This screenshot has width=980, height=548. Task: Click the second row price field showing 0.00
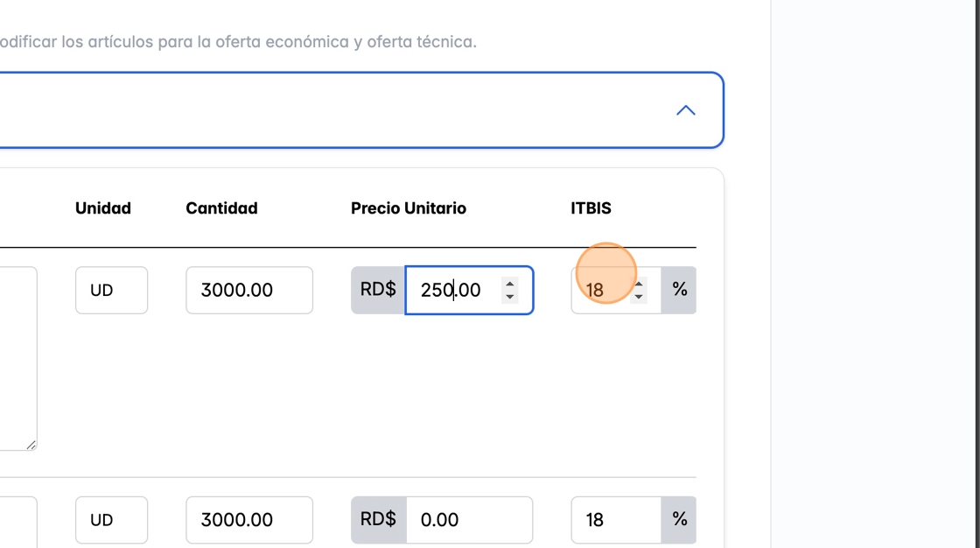pyautogui.click(x=468, y=520)
